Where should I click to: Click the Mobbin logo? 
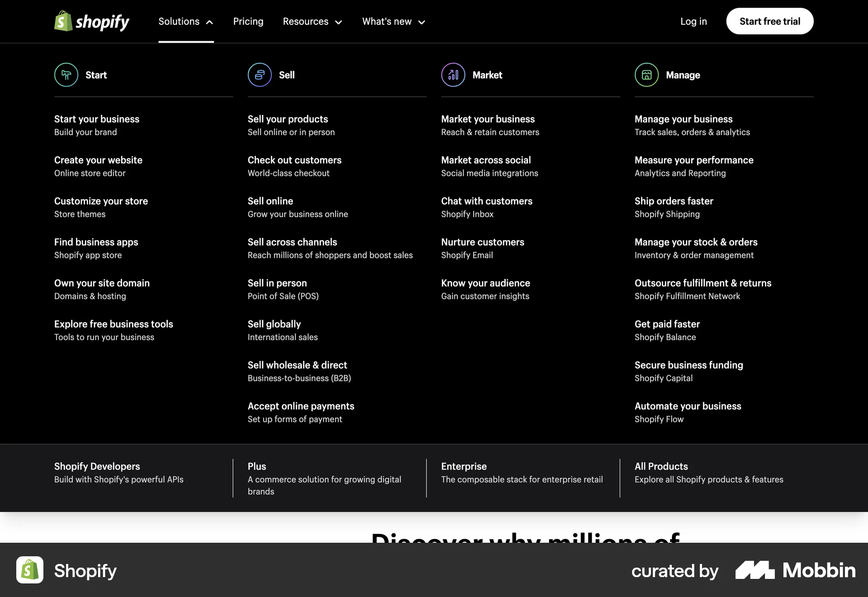(x=795, y=570)
